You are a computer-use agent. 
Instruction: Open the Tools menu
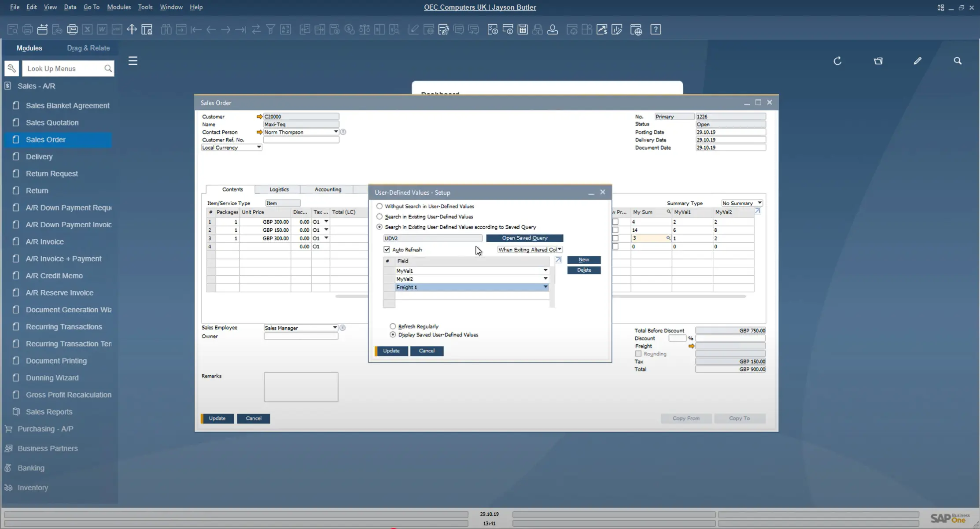point(145,7)
